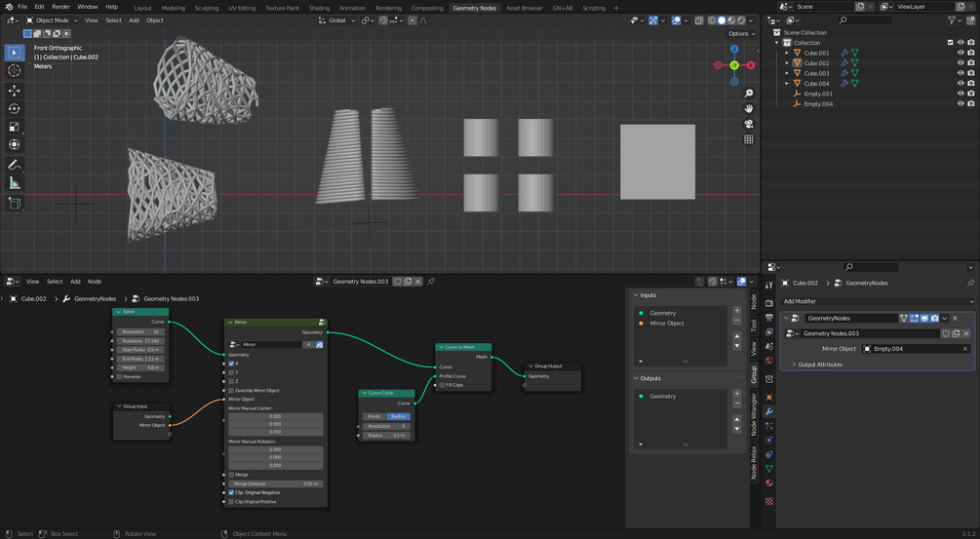Activate the Move tool

14,92
